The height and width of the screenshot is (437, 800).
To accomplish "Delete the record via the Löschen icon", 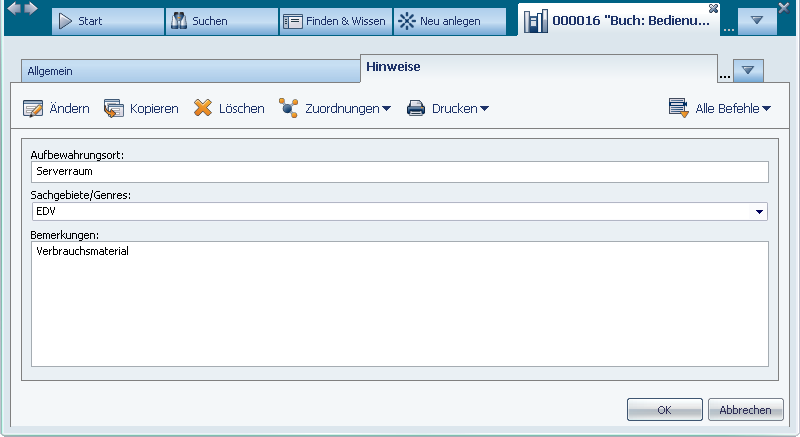I will click(203, 108).
